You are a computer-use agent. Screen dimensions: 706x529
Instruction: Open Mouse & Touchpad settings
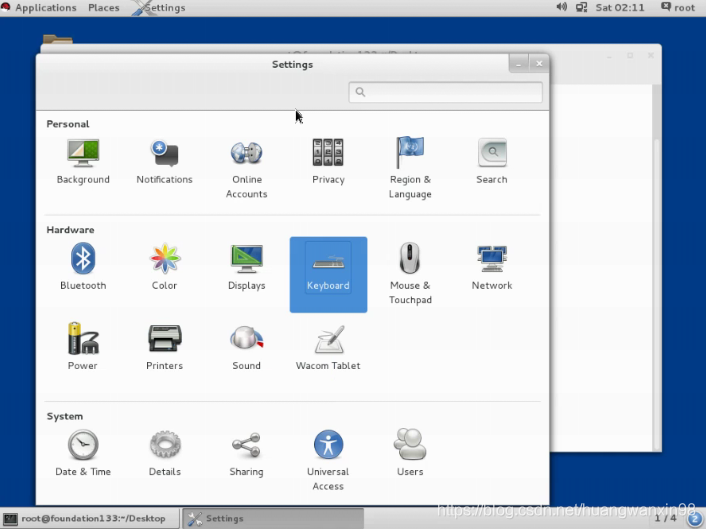(x=410, y=274)
